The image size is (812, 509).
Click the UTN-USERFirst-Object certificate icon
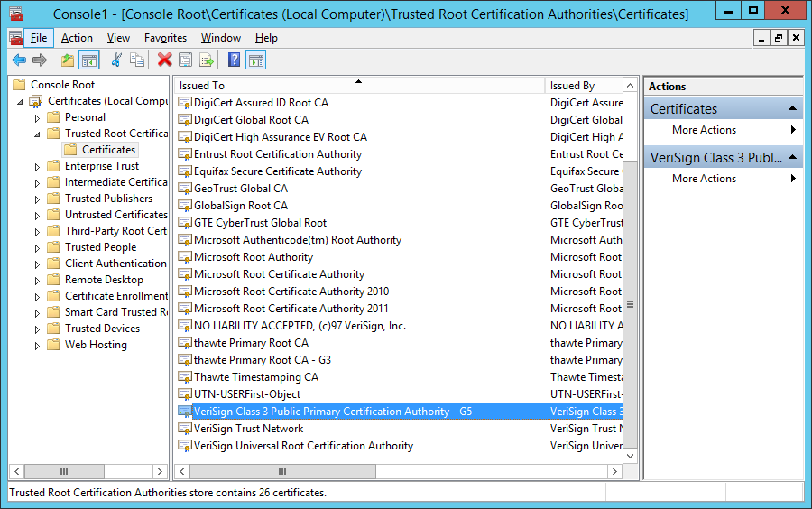185,394
